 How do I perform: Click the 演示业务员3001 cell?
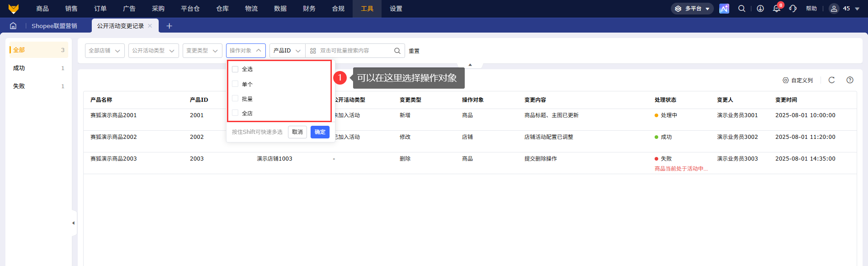pos(737,115)
